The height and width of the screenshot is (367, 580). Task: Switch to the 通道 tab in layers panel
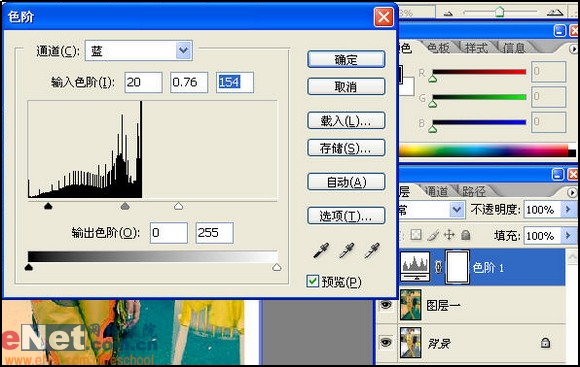tap(436, 191)
